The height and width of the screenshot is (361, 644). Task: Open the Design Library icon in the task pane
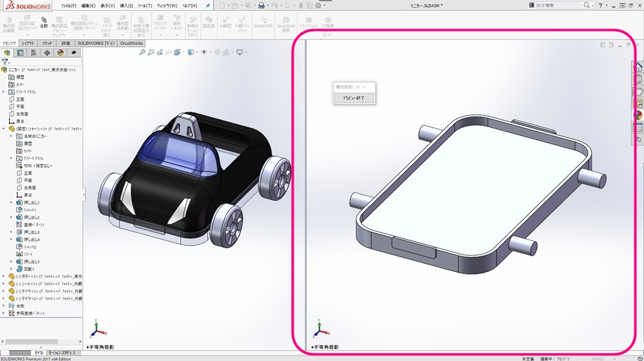coord(639,79)
